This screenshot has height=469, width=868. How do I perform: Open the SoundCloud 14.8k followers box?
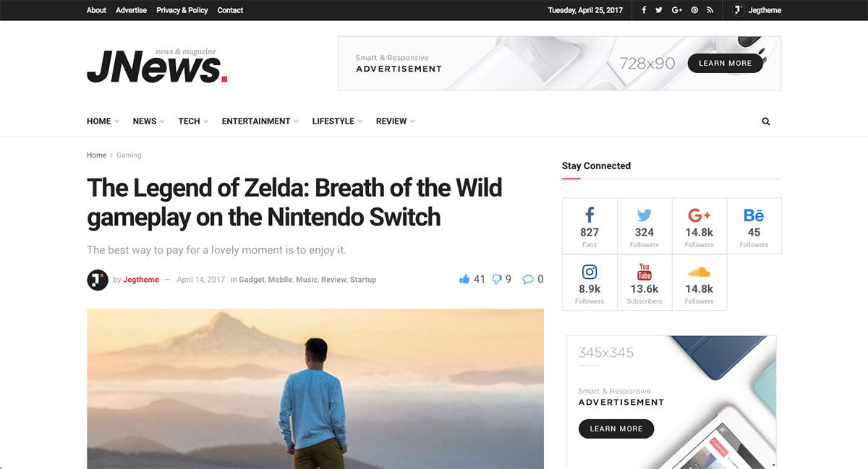coord(699,283)
